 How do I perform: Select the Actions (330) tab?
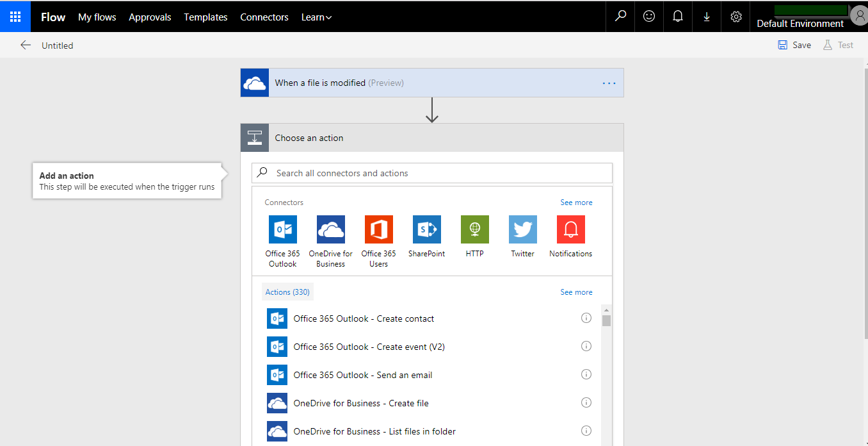(287, 292)
